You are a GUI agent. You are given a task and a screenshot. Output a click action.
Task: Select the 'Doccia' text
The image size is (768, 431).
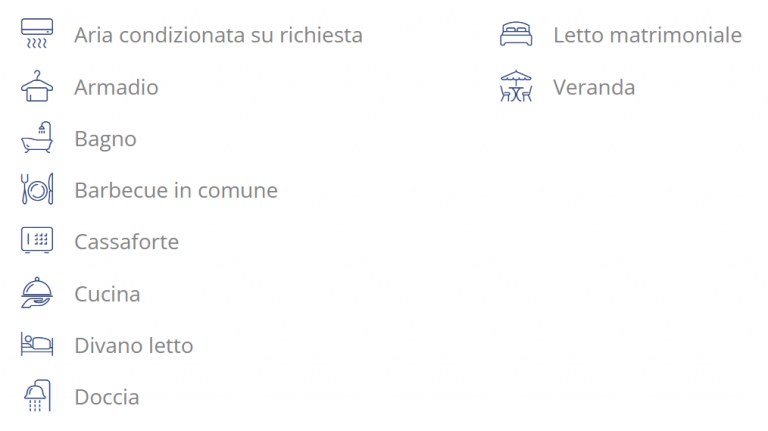click(107, 397)
